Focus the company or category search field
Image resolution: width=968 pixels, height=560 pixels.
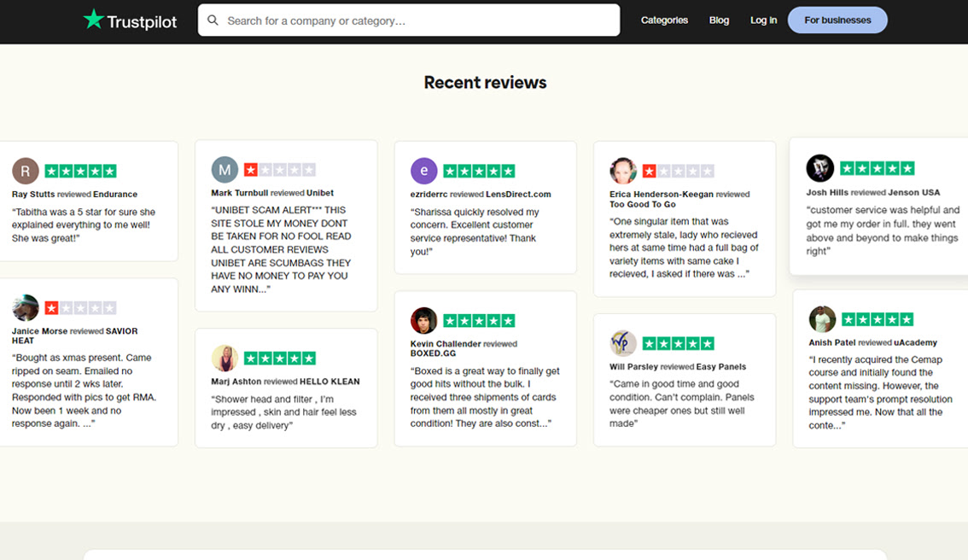coord(409,20)
